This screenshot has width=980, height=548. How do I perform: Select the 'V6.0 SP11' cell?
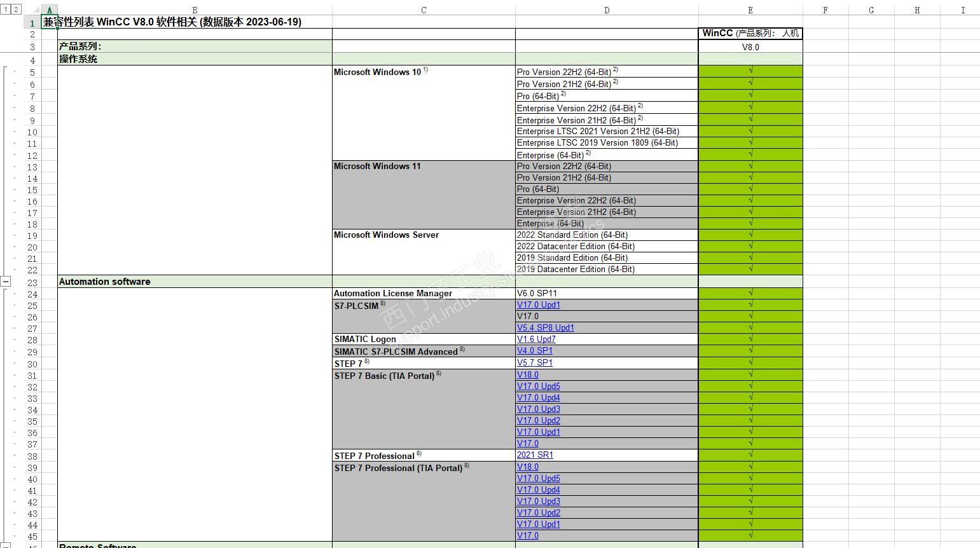607,294
